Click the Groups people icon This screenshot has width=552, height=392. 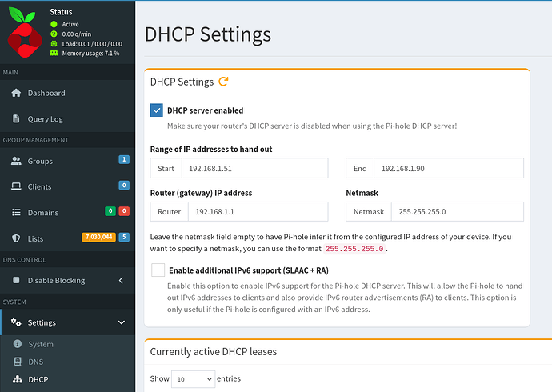pyautogui.click(x=17, y=162)
